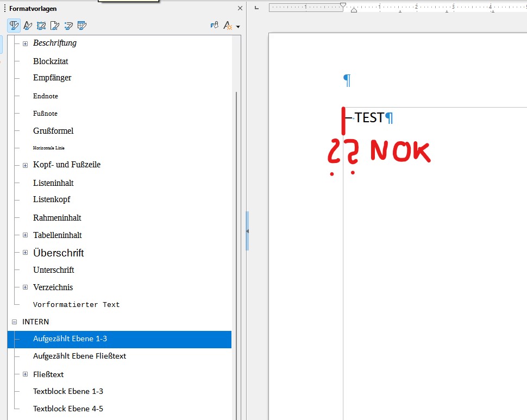Screen dimensions: 527x420
Task: Select the Kopf- und Fußzeile style
Action: [x=66, y=165]
